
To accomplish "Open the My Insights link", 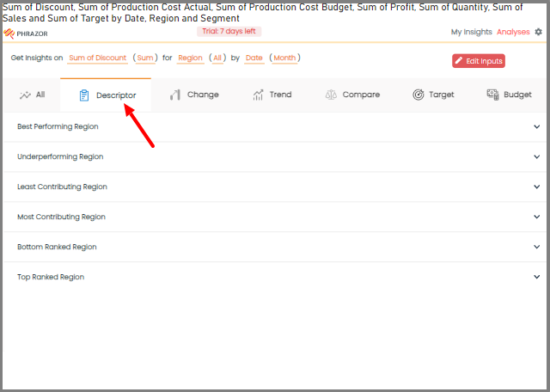I will click(472, 32).
